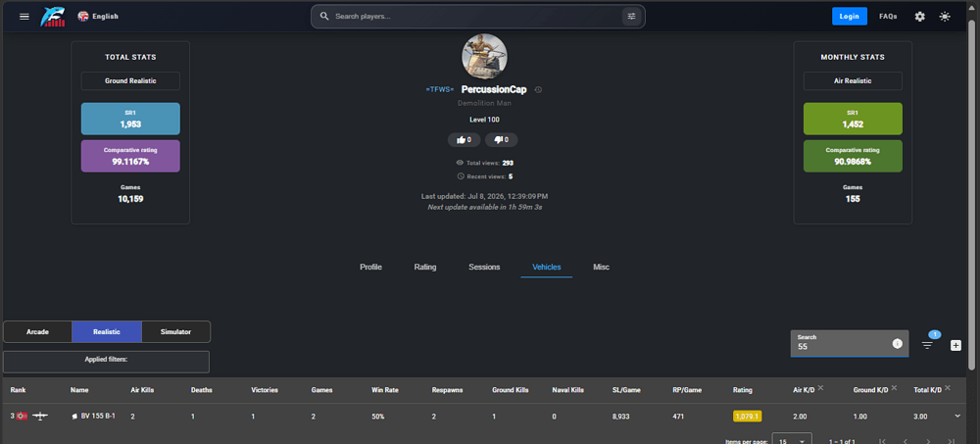Viewport: 980px width, 444px height.
Task: Open the English language selector
Action: point(98,17)
